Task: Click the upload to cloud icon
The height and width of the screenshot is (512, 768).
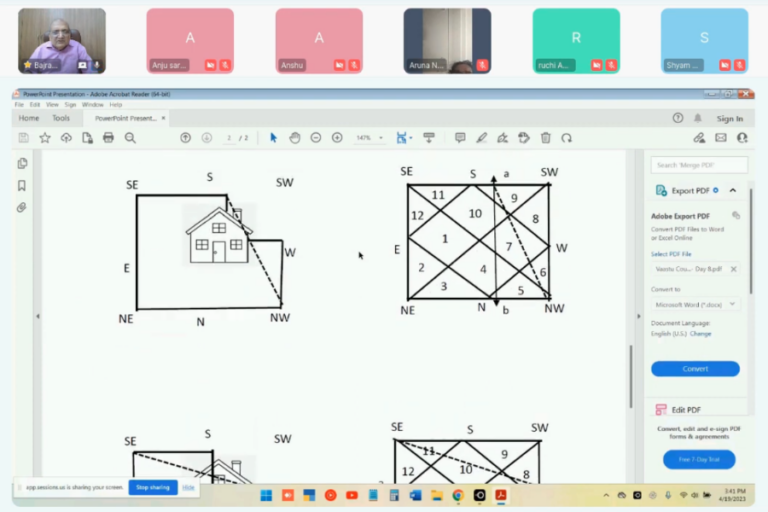Action: tap(66, 138)
